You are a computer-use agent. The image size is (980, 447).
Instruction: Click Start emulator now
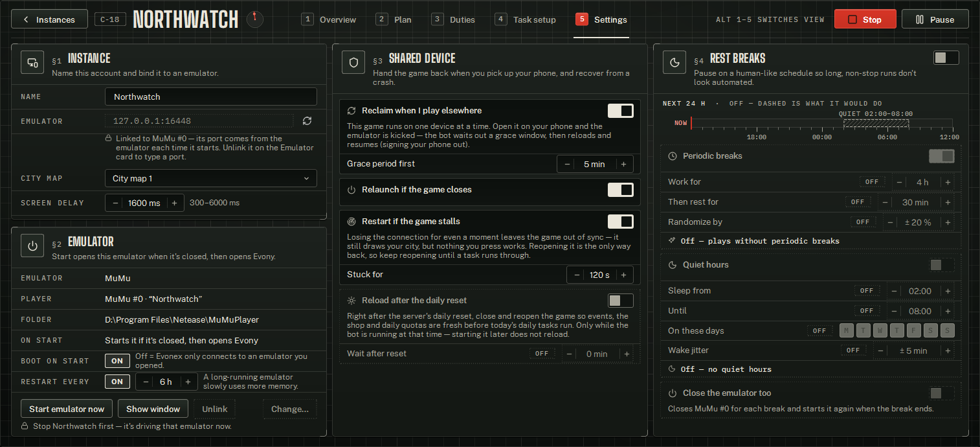coord(67,409)
